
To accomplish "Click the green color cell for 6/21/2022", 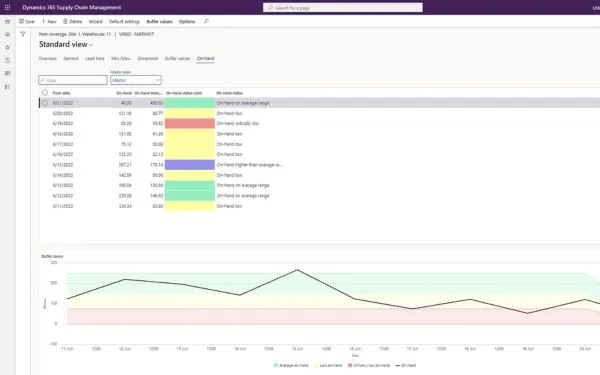I will click(190, 103).
